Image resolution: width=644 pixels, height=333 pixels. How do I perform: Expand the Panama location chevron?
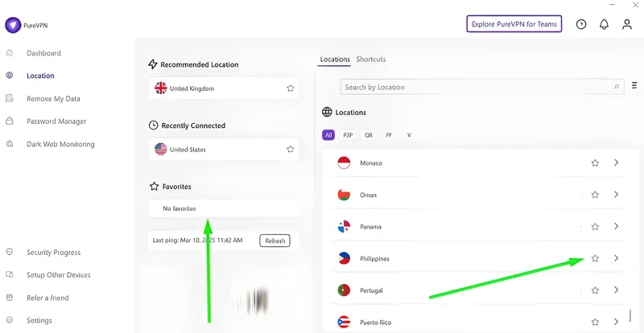(x=616, y=226)
